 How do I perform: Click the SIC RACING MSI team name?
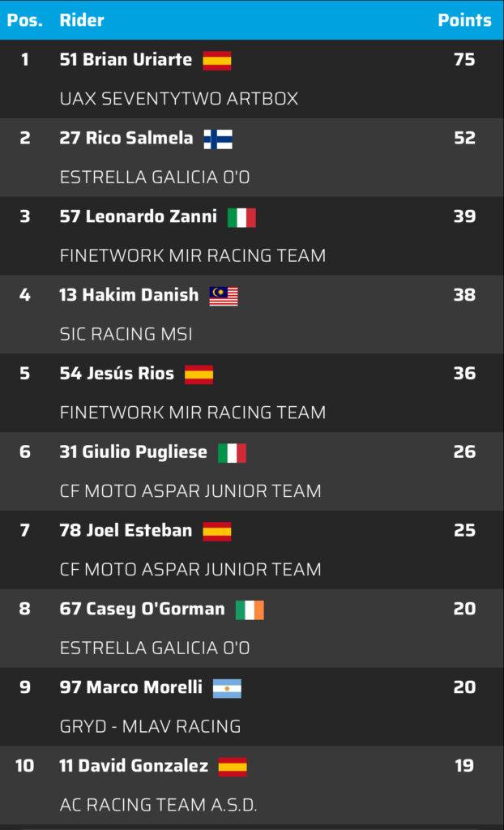pyautogui.click(x=126, y=334)
